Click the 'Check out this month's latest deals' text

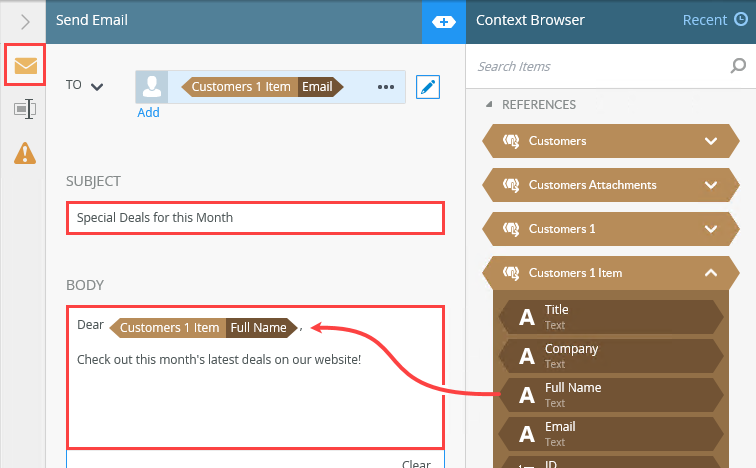click(x=219, y=360)
